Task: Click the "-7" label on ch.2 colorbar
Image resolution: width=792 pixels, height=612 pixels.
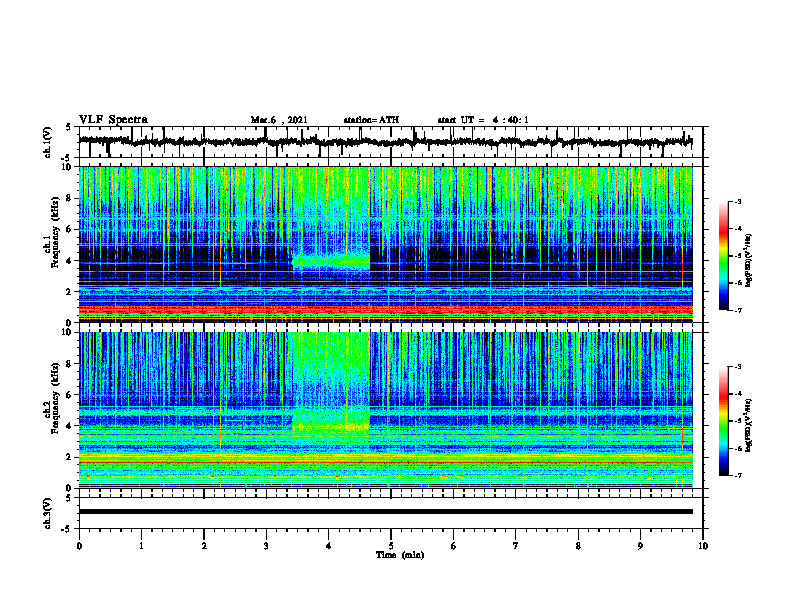Action: pyautogui.click(x=738, y=476)
